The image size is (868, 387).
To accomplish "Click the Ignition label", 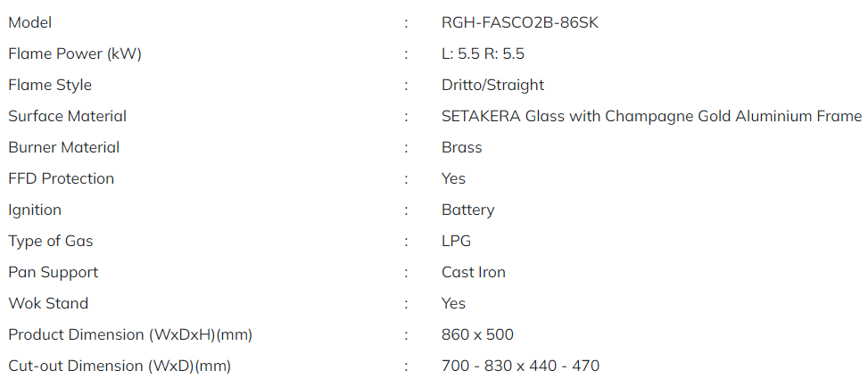I will tap(35, 210).
